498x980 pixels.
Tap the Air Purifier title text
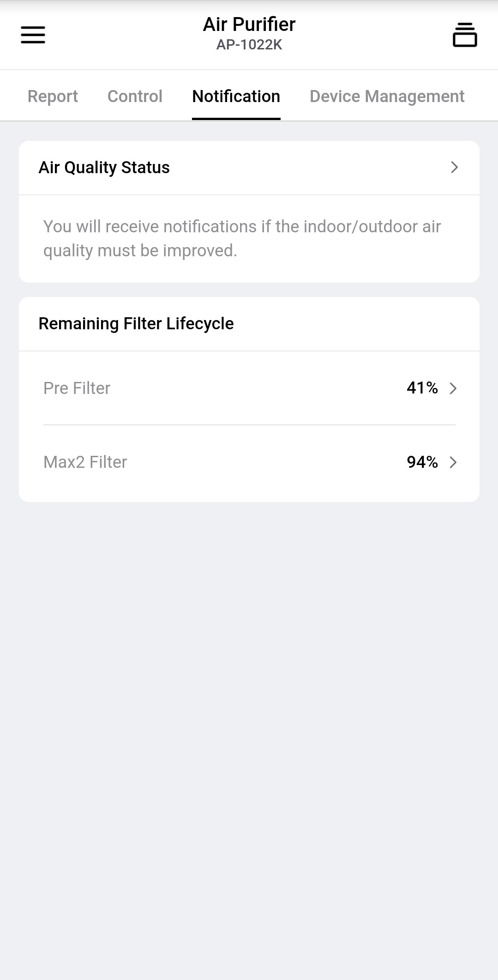pyautogui.click(x=249, y=24)
